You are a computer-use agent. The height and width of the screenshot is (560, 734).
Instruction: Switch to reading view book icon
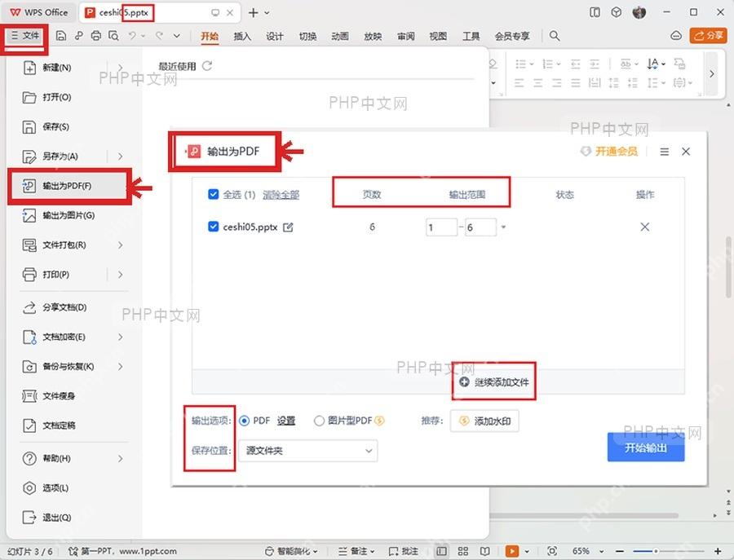[485, 551]
